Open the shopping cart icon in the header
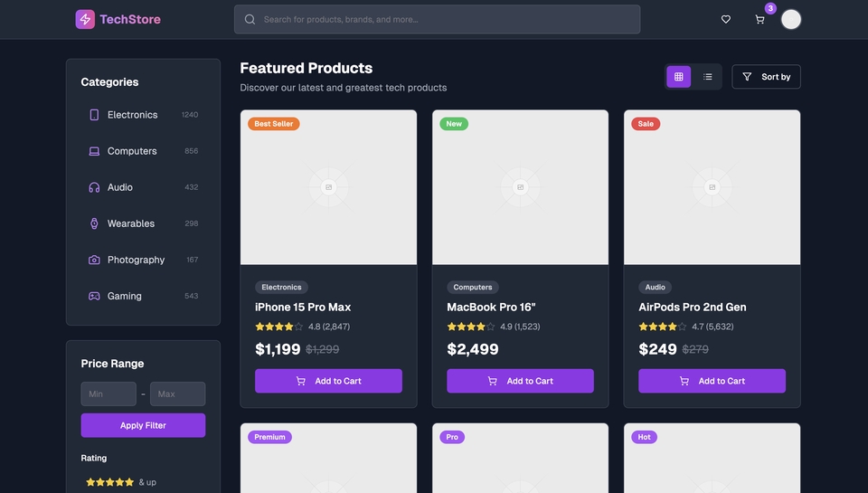 pos(759,19)
